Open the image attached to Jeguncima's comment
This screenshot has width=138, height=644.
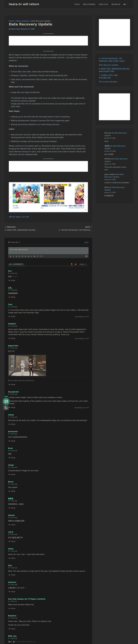tap(27, 365)
